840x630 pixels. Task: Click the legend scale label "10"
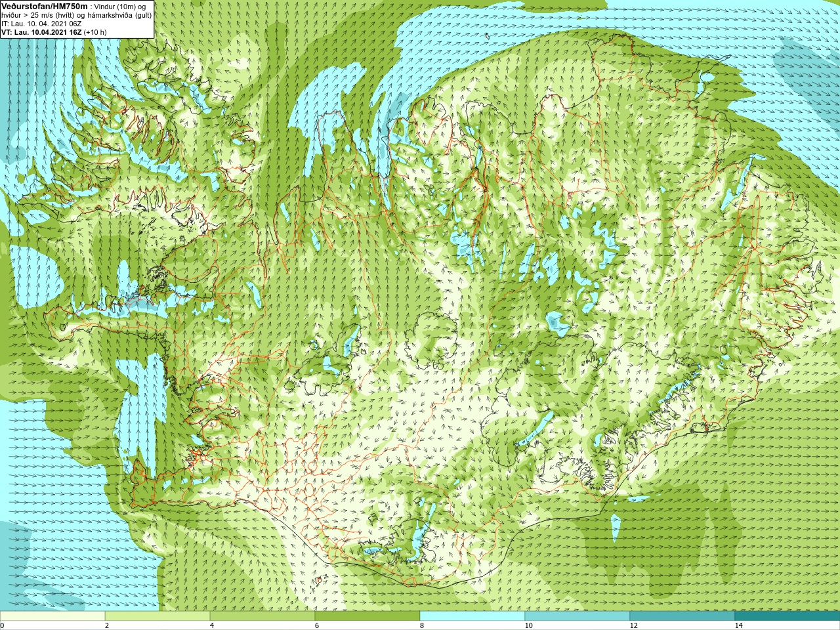529,625
